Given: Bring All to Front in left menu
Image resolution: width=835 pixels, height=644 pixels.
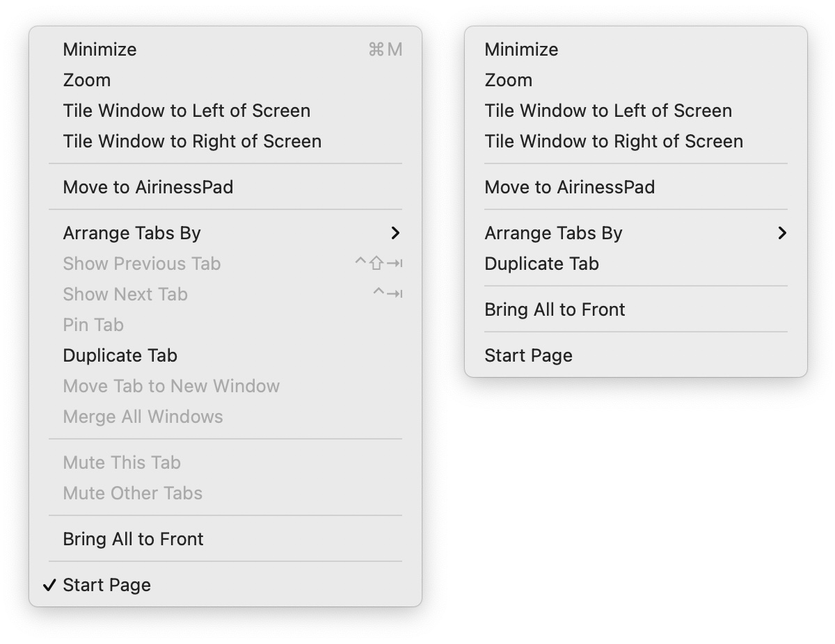Looking at the screenshot, I should pos(225,539).
